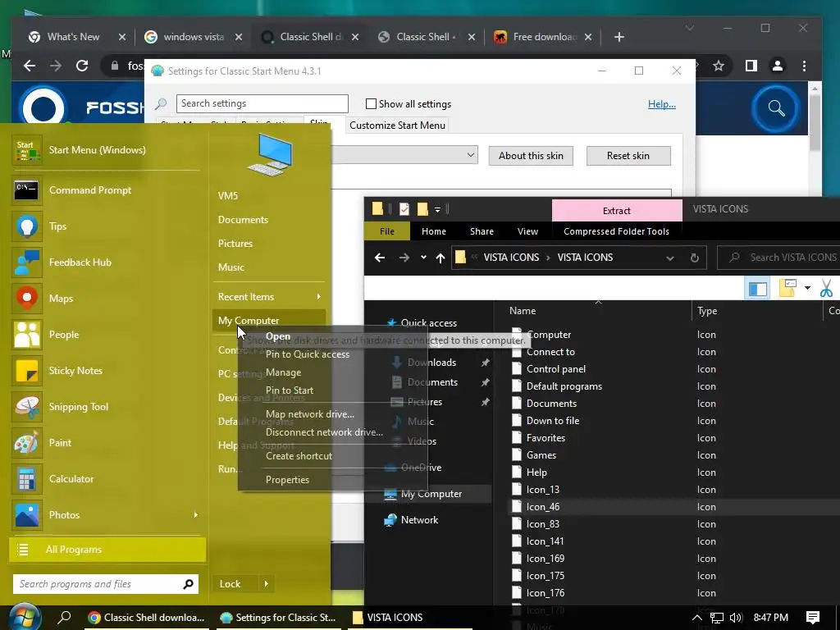Click the Explorer back arrow

coord(379,258)
